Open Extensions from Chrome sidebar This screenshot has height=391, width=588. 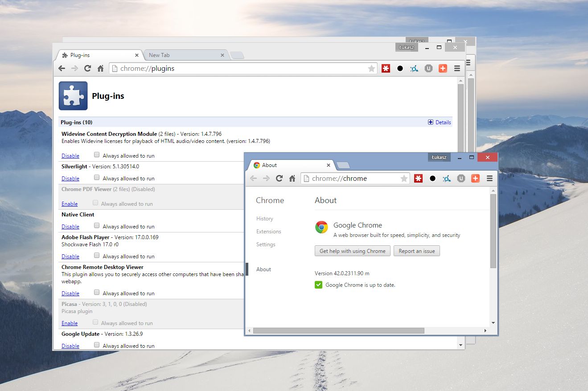coord(269,232)
